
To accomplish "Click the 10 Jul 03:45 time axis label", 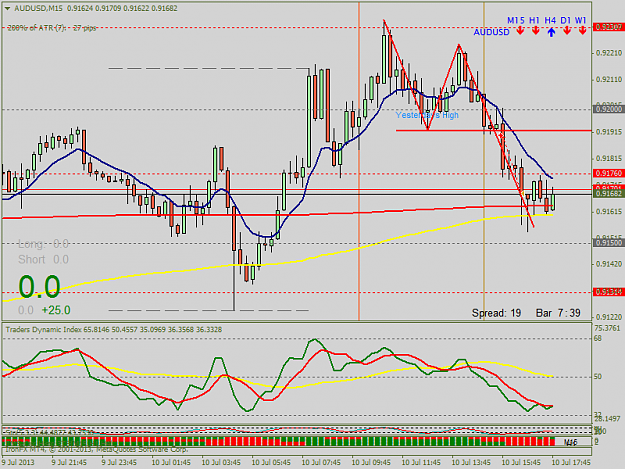I will [221, 463].
